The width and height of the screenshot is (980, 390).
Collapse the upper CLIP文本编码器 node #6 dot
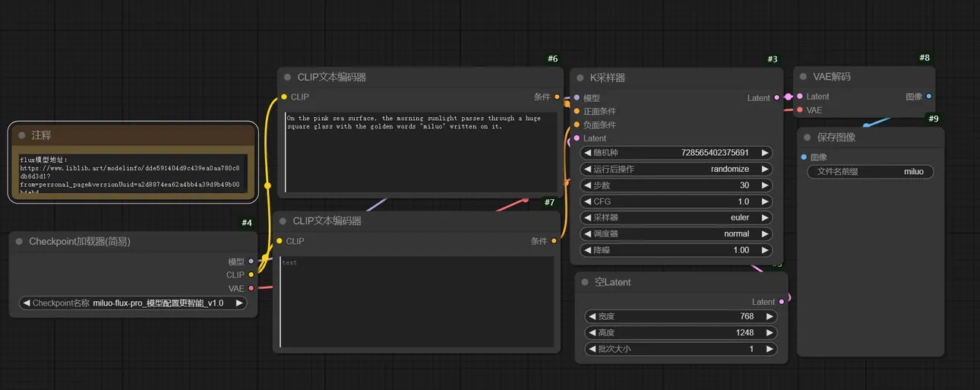[x=288, y=78]
